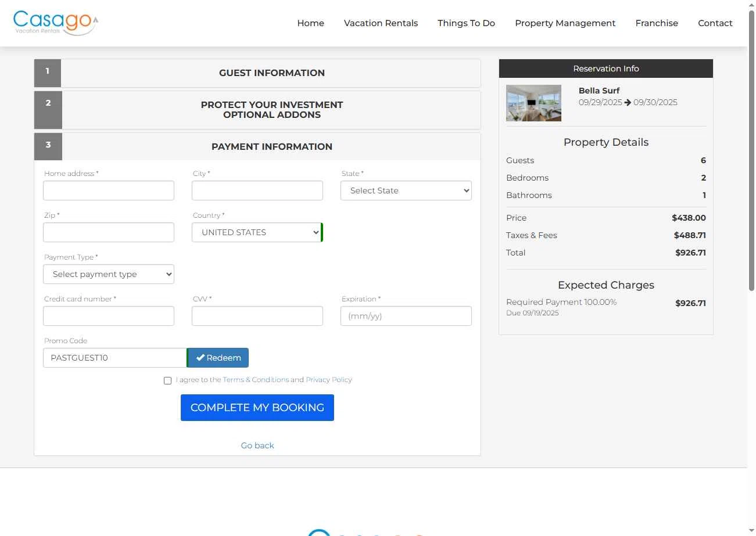Click the Price value $438.00
756x536 pixels.
[689, 218]
